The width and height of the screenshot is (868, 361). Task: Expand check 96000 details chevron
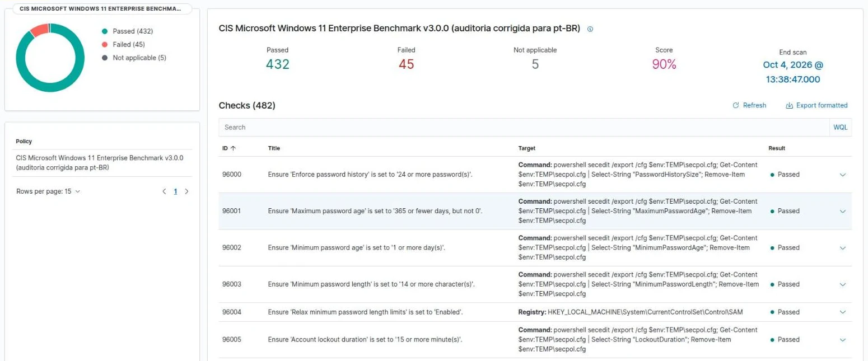coord(843,175)
